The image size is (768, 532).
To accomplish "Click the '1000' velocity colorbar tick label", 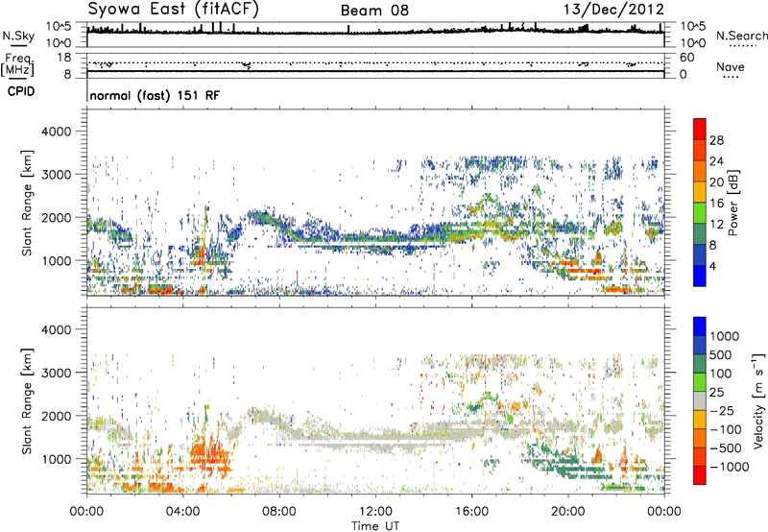I will point(724,336).
